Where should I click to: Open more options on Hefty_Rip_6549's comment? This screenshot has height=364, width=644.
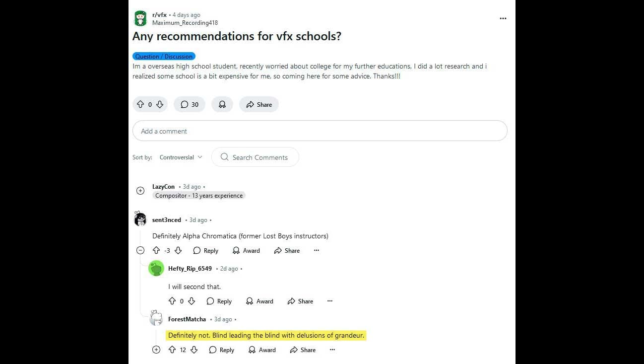pos(330,301)
